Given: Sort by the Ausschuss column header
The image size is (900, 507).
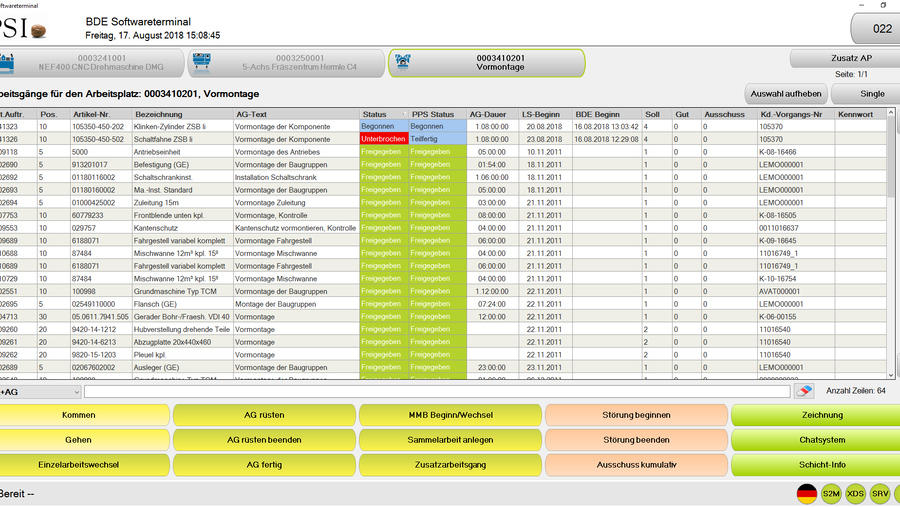Looking at the screenshot, I should point(729,114).
